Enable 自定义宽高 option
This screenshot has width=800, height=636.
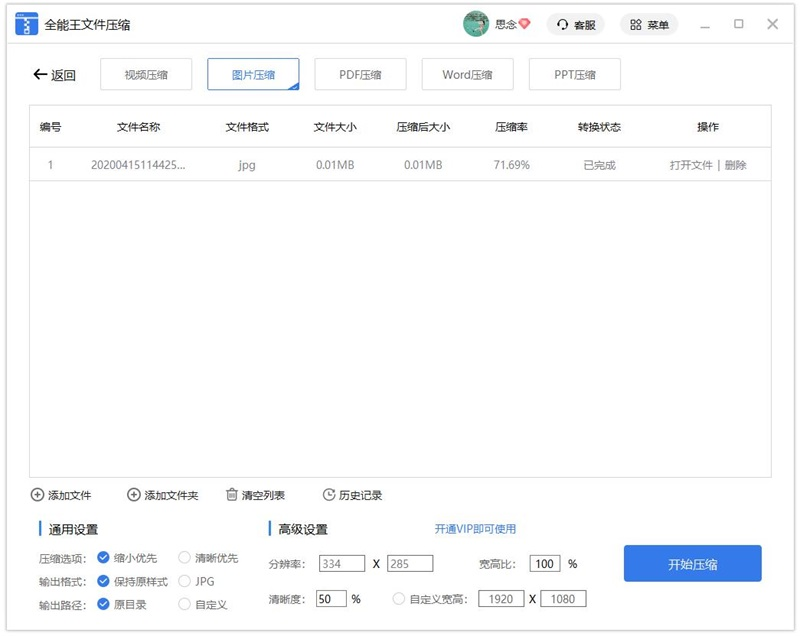point(400,599)
